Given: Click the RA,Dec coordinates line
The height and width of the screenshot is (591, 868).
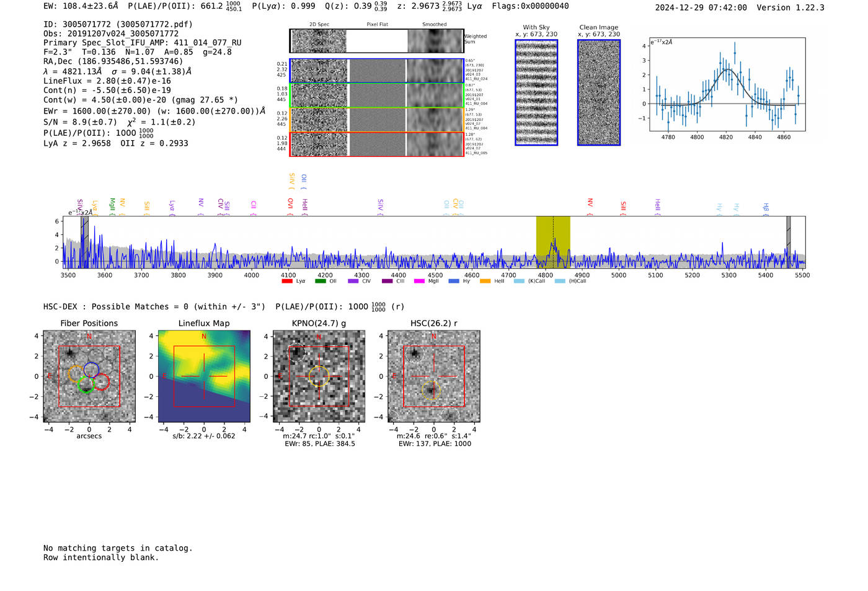Looking at the screenshot, I should click(113, 61).
